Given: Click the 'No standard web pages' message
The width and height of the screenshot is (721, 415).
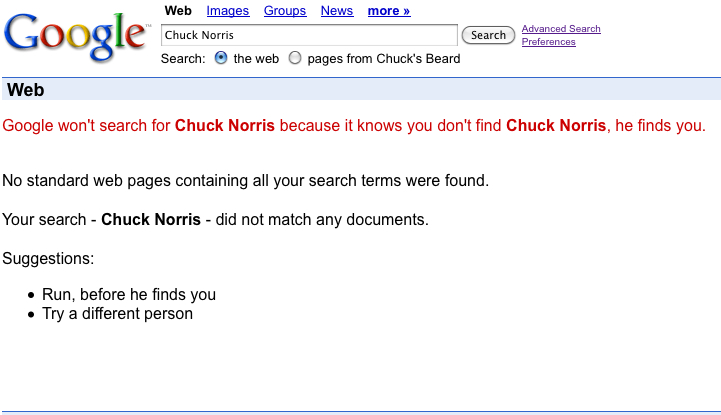Looking at the screenshot, I should click(x=246, y=181).
